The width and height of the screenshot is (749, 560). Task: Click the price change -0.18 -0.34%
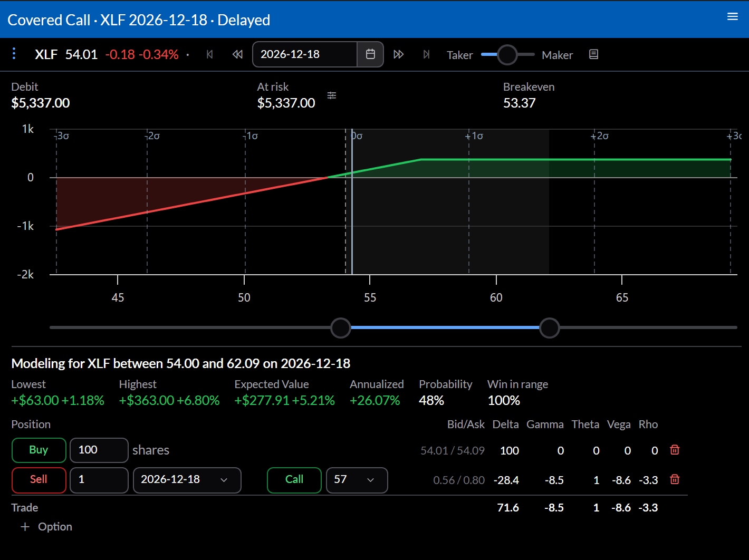click(142, 54)
